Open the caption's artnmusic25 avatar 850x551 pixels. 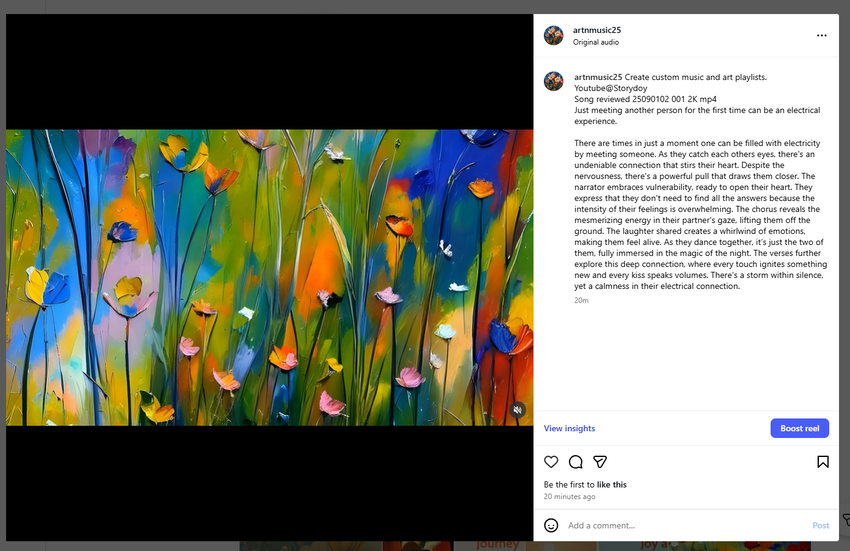coord(553,81)
